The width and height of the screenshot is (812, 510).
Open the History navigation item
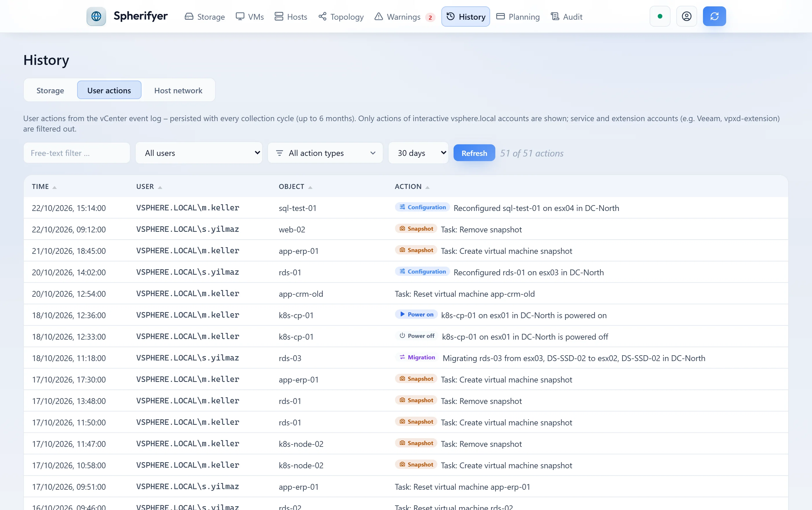click(465, 17)
